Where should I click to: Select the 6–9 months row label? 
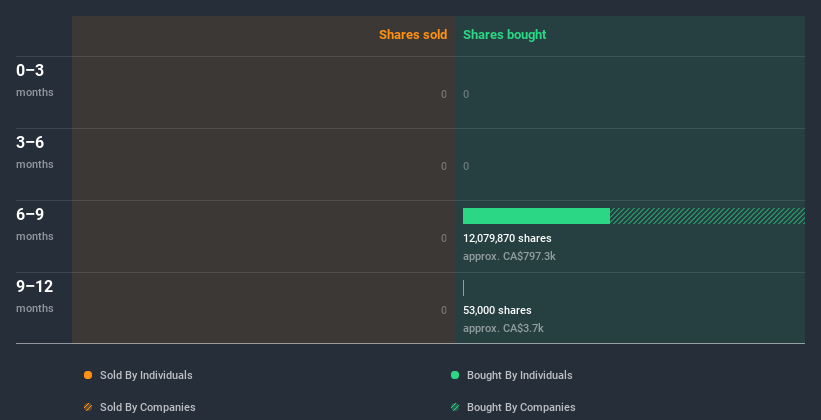pos(35,224)
